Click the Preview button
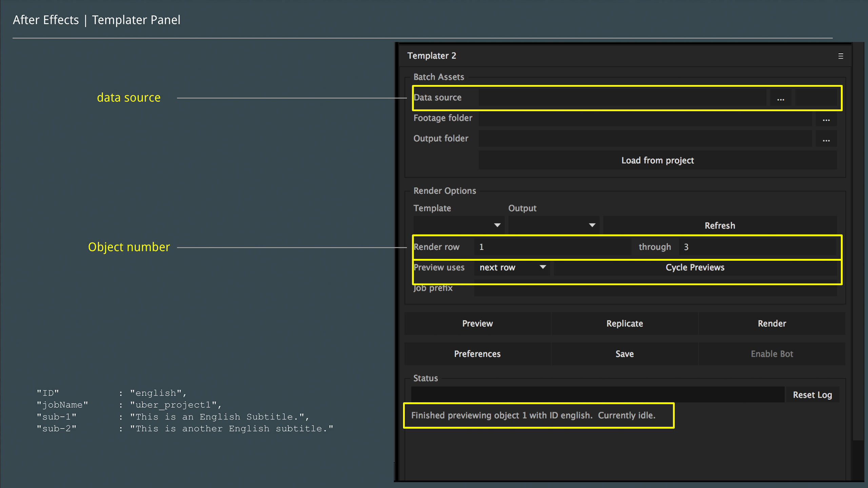The width and height of the screenshot is (868, 488). pyautogui.click(x=477, y=323)
